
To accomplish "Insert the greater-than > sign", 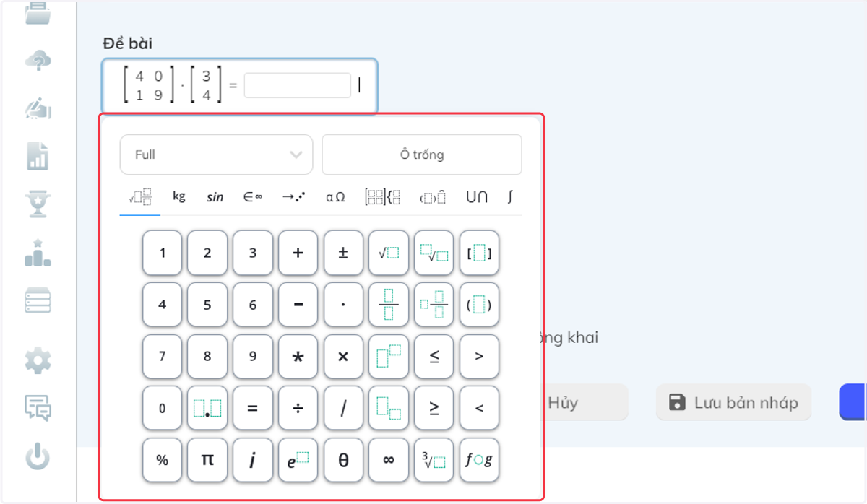I will (x=480, y=357).
